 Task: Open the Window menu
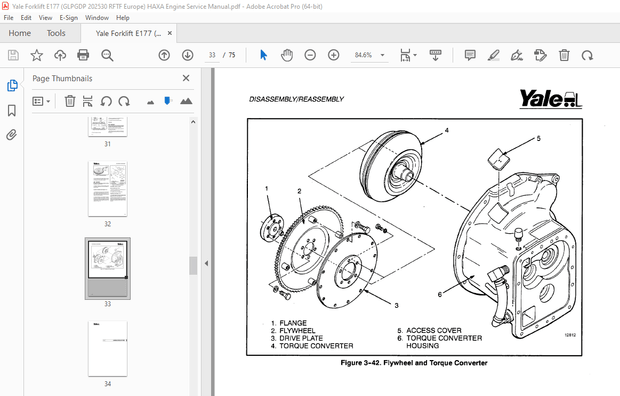tap(97, 18)
